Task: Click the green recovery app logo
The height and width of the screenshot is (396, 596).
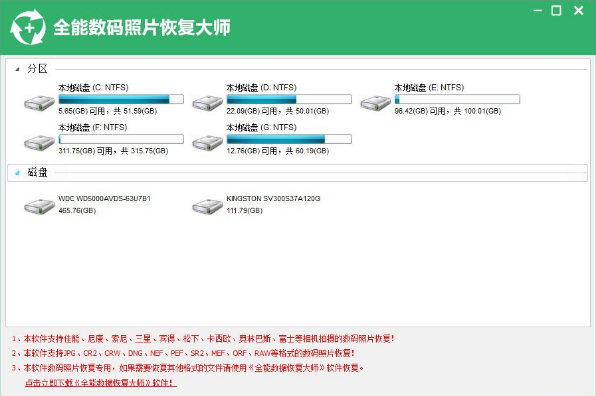Action: 28,27
